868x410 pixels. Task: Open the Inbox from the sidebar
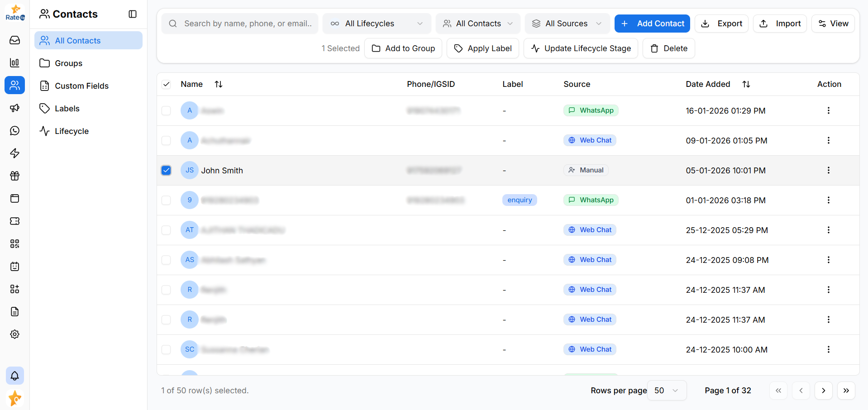coord(14,40)
